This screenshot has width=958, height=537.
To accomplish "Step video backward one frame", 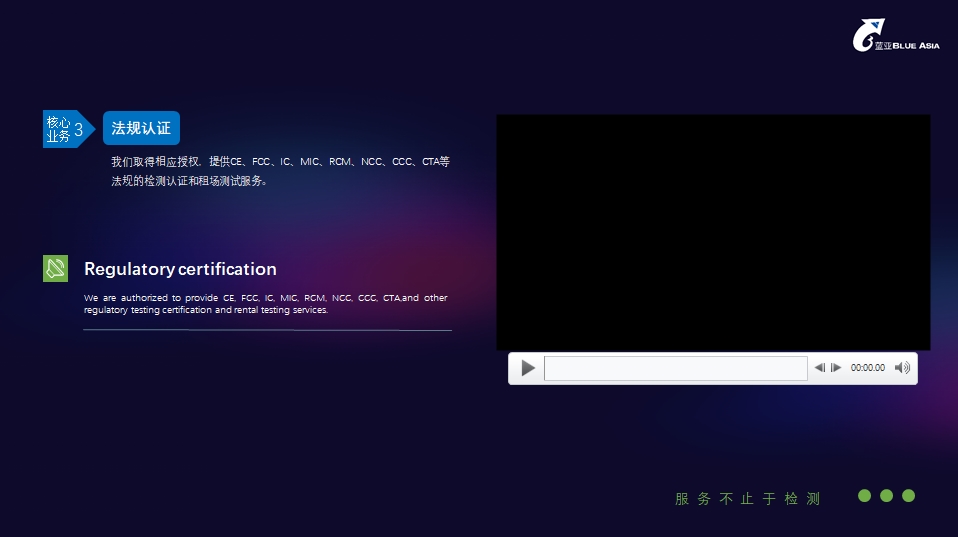I will pyautogui.click(x=820, y=368).
